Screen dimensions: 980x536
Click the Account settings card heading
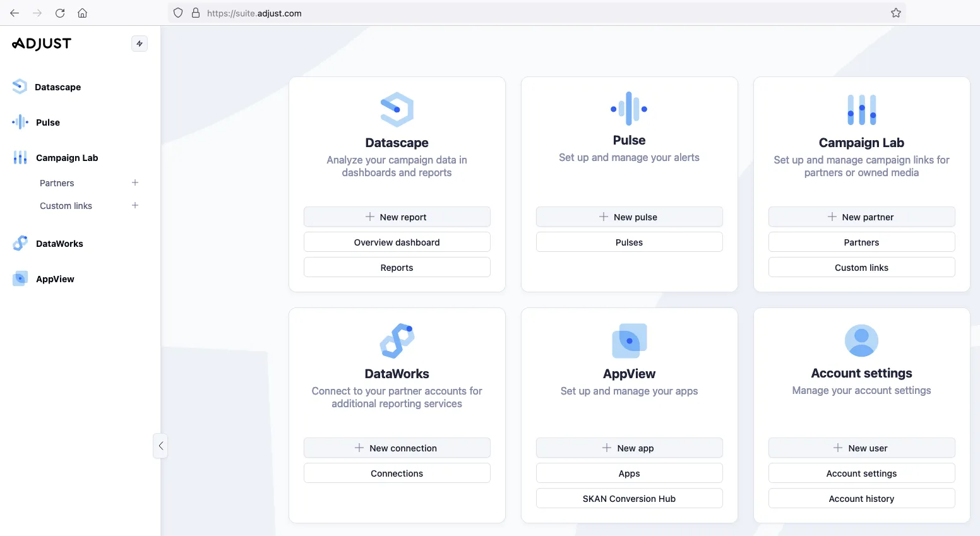pos(861,373)
